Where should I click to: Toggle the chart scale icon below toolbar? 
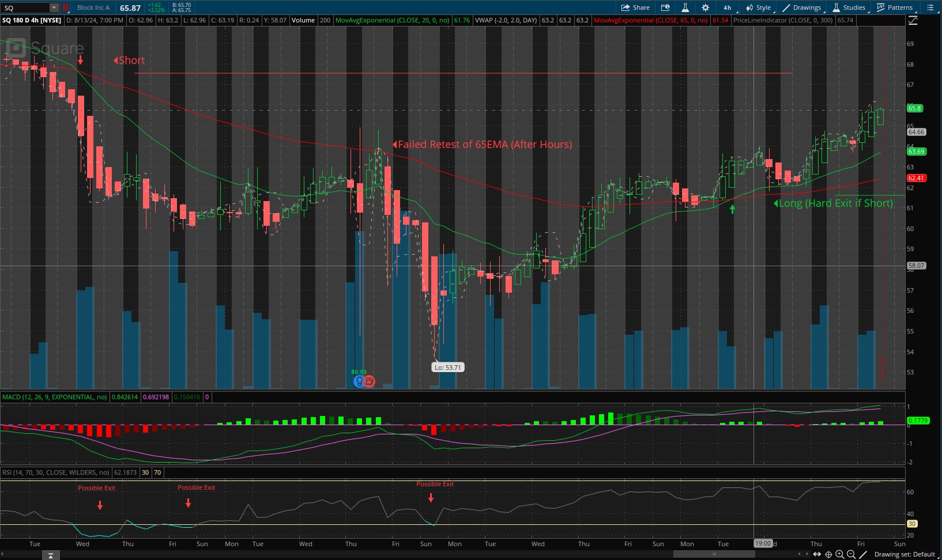(x=913, y=20)
